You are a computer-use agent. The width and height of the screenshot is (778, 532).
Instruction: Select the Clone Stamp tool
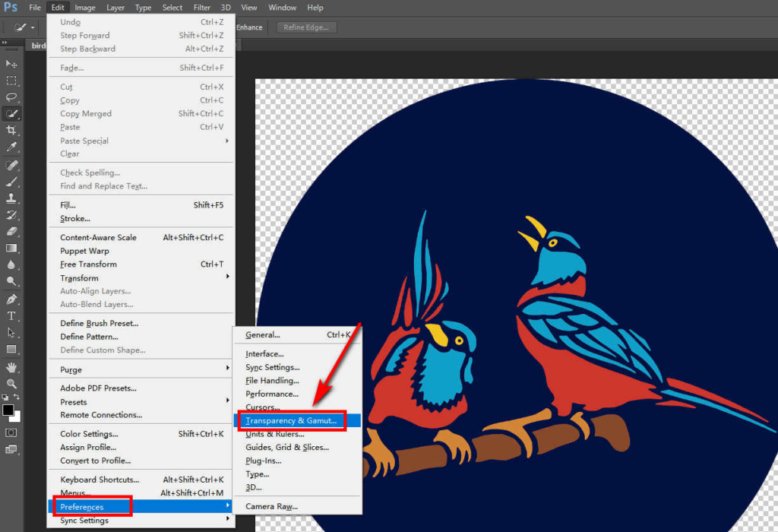[x=11, y=198]
